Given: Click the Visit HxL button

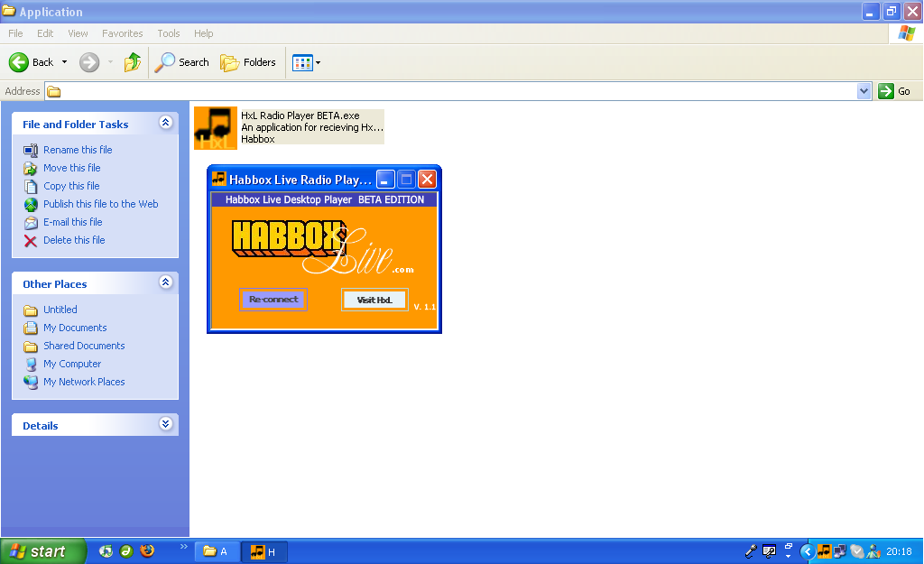Looking at the screenshot, I should (x=374, y=300).
